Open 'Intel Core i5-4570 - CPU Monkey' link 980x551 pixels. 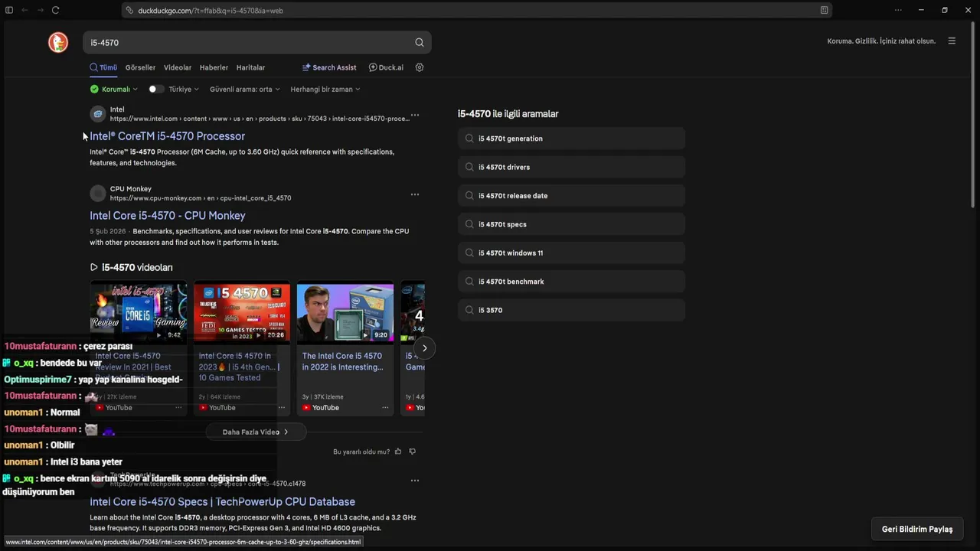[x=168, y=216]
